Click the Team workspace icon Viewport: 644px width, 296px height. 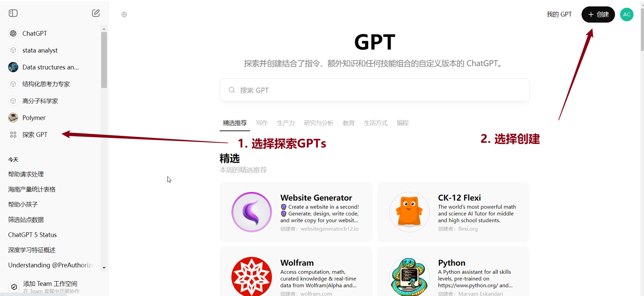click(x=14, y=287)
